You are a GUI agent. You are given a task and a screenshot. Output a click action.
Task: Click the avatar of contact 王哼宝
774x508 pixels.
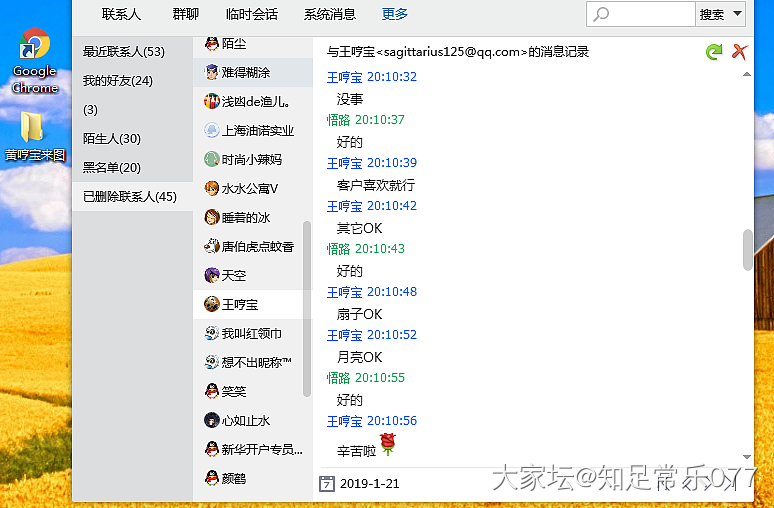click(x=212, y=304)
